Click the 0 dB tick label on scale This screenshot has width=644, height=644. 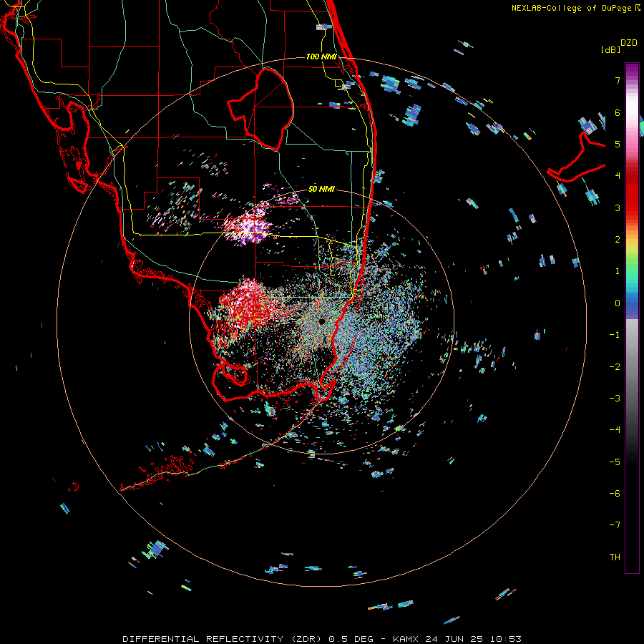coord(618,303)
